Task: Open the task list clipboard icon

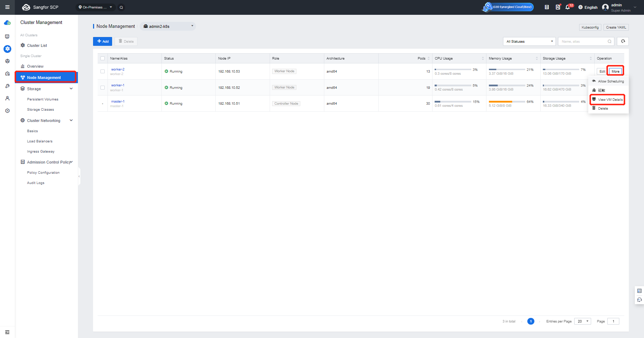Action: (547, 7)
